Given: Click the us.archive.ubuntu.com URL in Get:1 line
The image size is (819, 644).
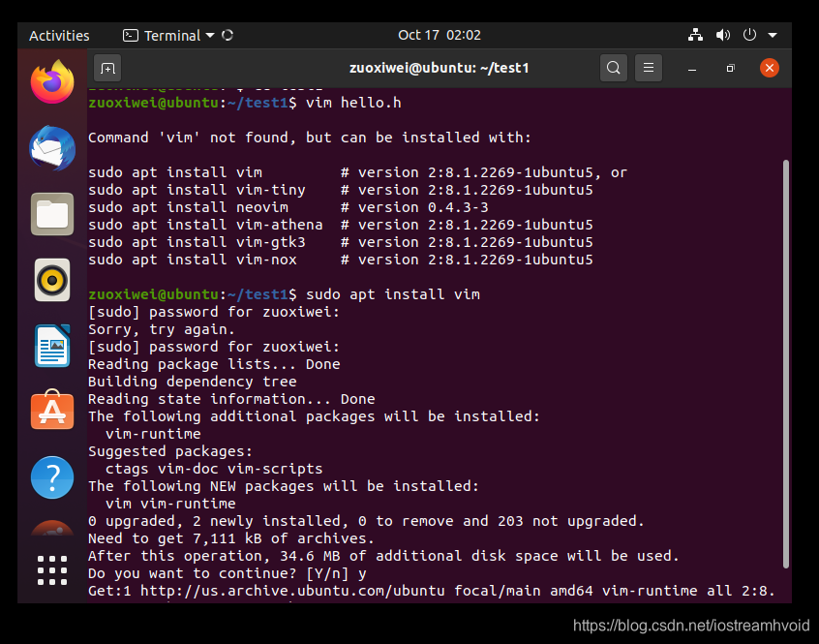Looking at the screenshot, I should pos(292,591).
